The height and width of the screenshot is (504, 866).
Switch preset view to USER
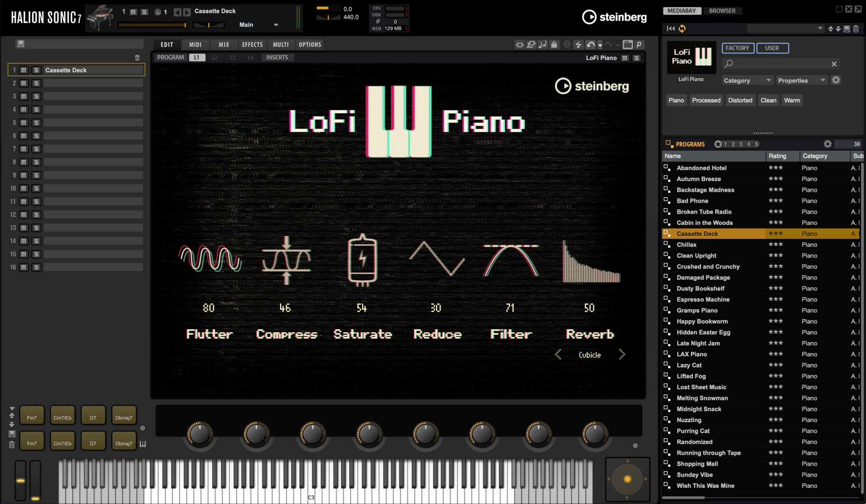click(772, 48)
